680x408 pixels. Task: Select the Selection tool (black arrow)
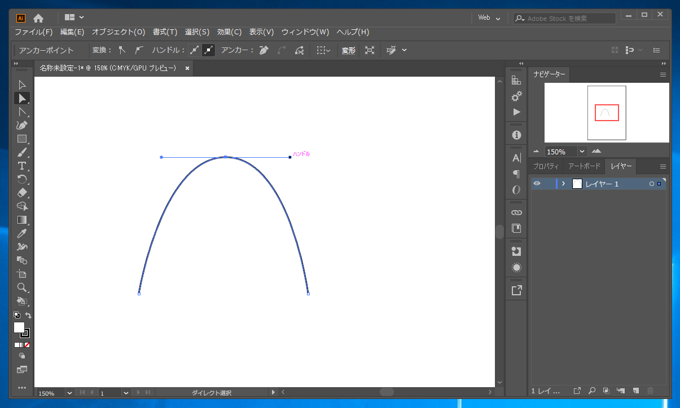click(x=22, y=85)
